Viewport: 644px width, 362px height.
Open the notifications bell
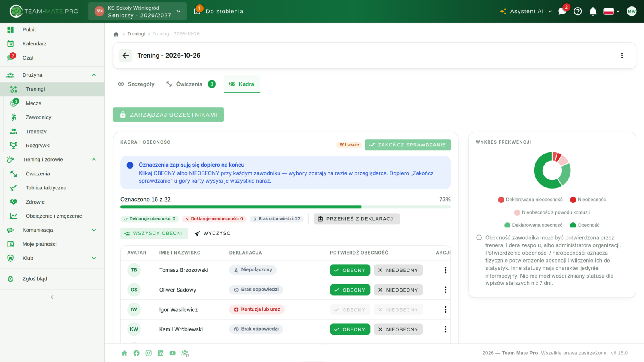pyautogui.click(x=593, y=11)
